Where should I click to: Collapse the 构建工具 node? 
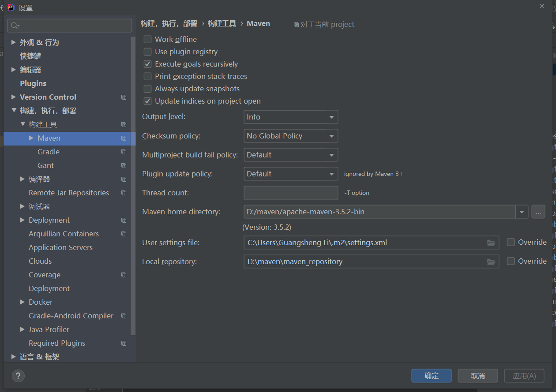[23, 124]
